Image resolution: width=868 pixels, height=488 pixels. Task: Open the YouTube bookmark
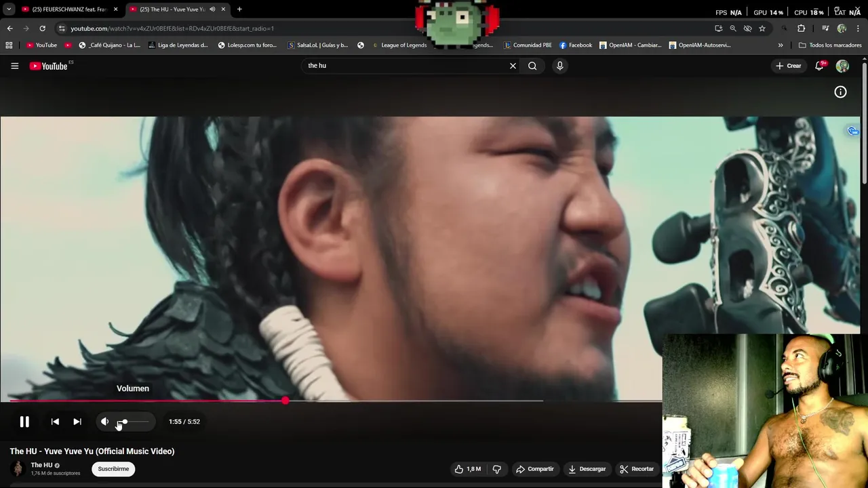(x=41, y=45)
